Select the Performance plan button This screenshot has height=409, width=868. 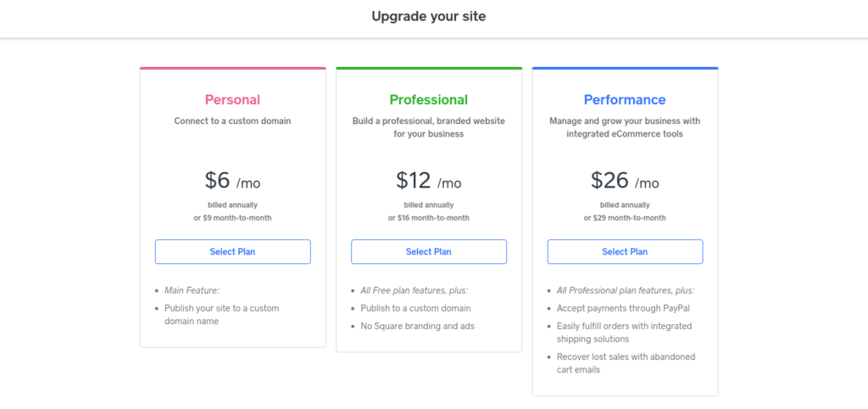pyautogui.click(x=625, y=252)
